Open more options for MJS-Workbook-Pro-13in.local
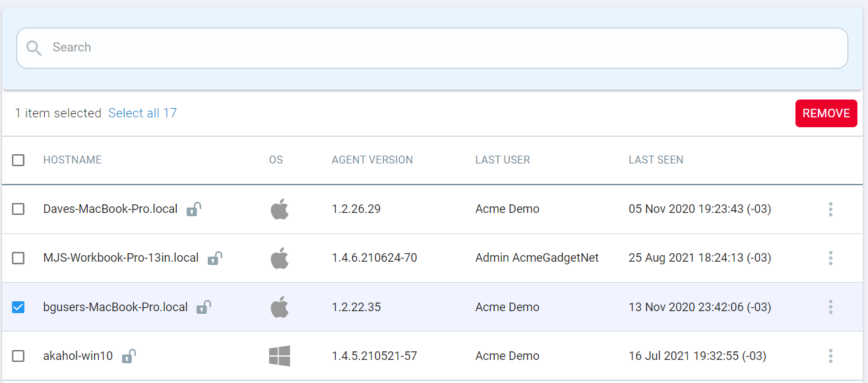 830,258
